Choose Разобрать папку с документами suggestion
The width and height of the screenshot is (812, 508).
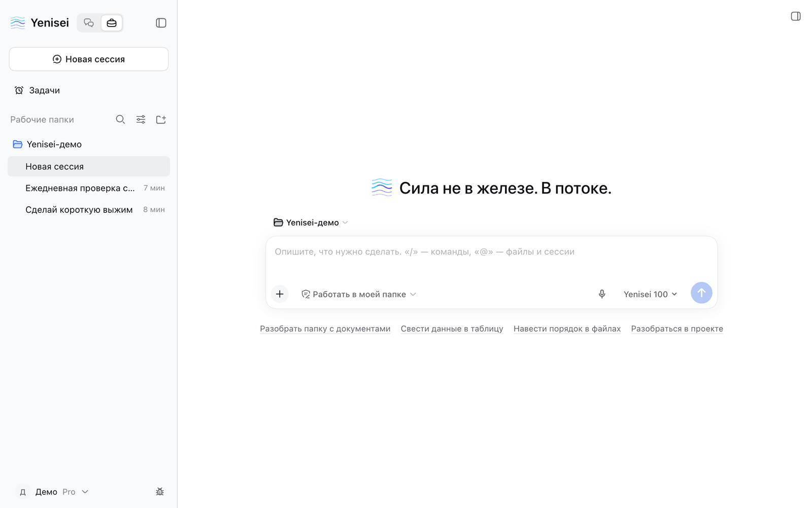point(325,329)
